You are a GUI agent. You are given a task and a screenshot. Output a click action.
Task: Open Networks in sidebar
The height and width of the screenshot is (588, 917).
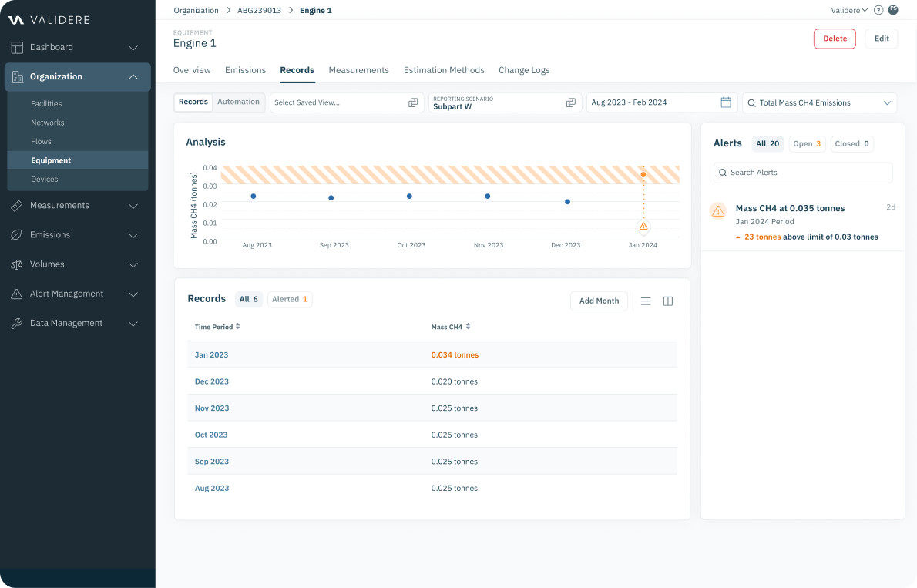(x=47, y=123)
